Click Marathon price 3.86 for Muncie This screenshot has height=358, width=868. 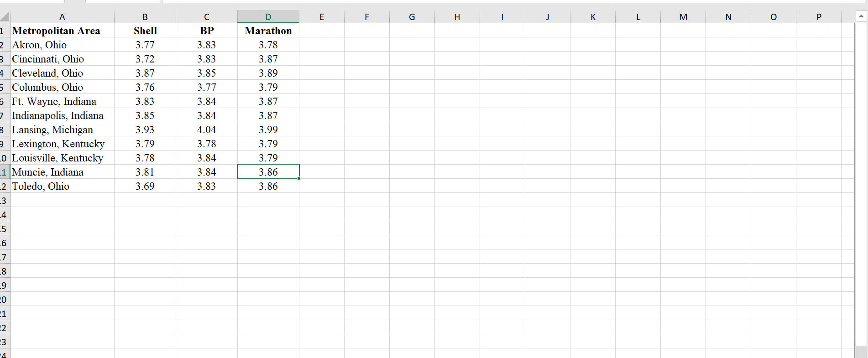268,172
